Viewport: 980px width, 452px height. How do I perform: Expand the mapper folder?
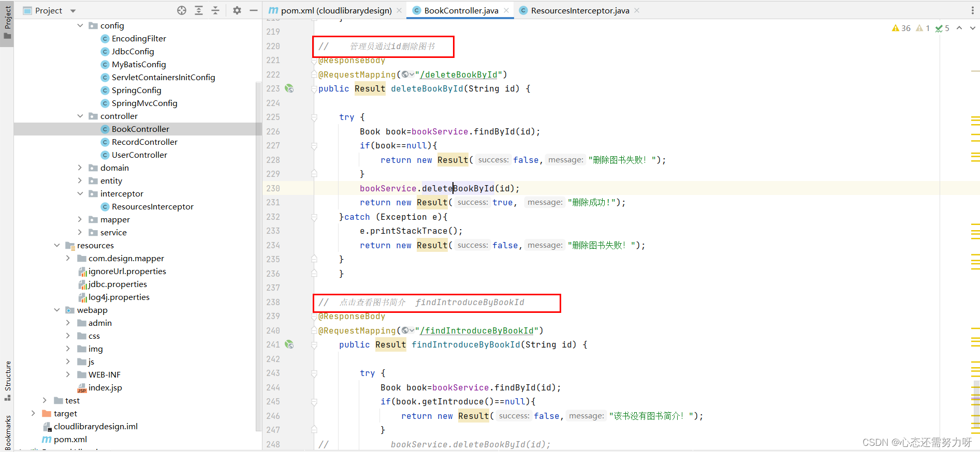pyautogui.click(x=80, y=219)
